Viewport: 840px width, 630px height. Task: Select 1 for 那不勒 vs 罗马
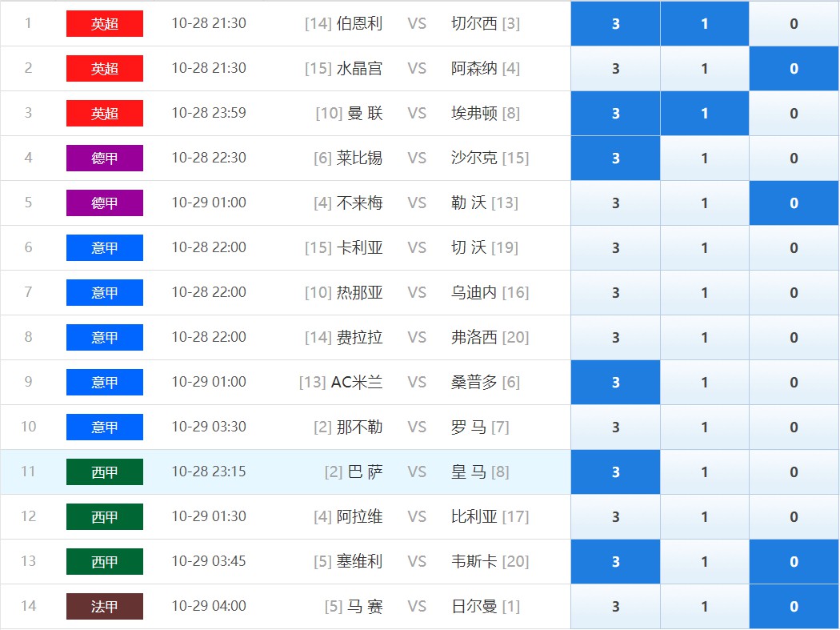705,427
